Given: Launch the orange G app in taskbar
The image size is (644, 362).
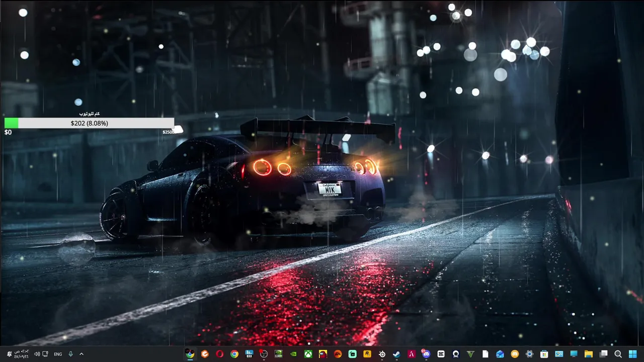Looking at the screenshot, I should 205,354.
